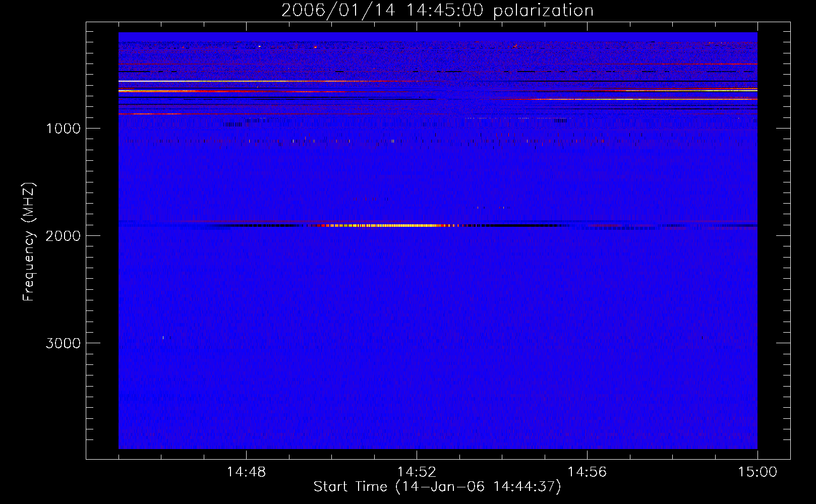Click the 14:52 time axis label
Viewport: 816px width, 504px height.
tap(417, 472)
